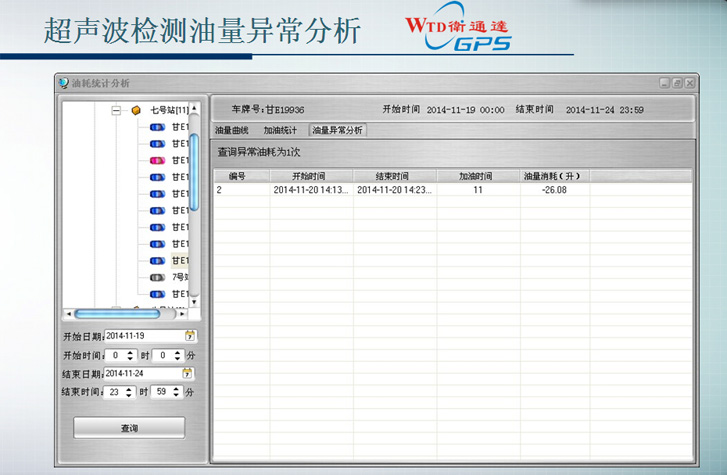Image resolution: width=727 pixels, height=475 pixels.
Task: Increase the 开始时间 hour stepper
Action: tap(131, 351)
